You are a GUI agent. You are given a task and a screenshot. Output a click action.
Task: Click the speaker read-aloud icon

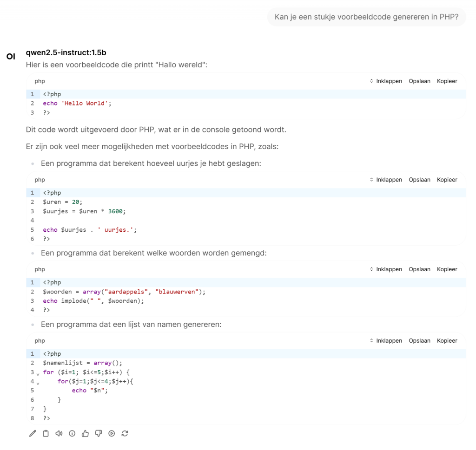pos(59,434)
